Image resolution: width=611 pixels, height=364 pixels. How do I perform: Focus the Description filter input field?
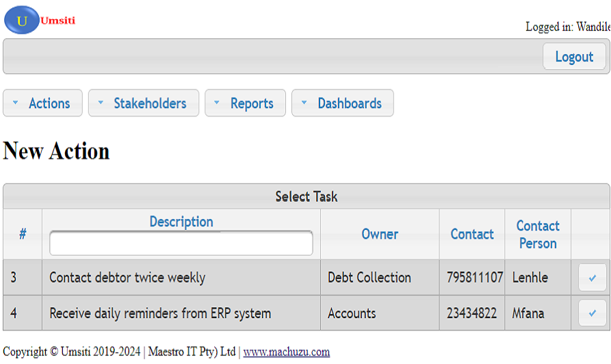click(181, 244)
